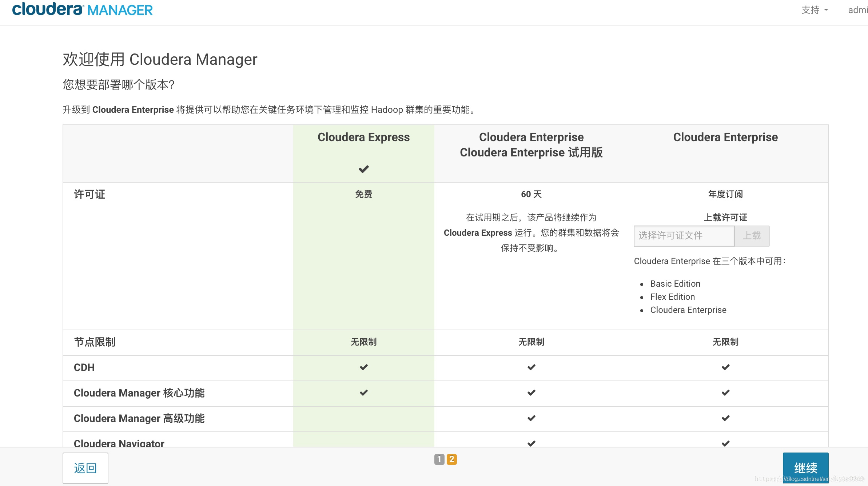Click the trial-period explanation text
The image size is (868, 486).
coord(531,233)
